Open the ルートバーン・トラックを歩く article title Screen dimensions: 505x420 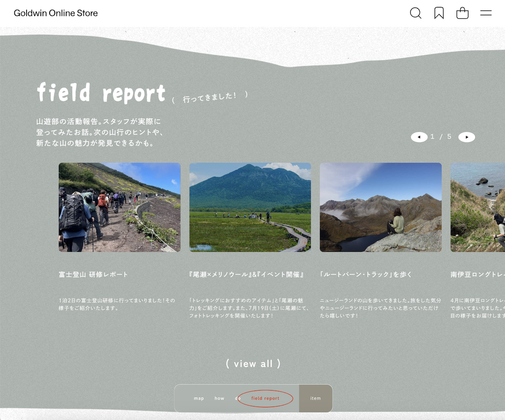tap(366, 275)
